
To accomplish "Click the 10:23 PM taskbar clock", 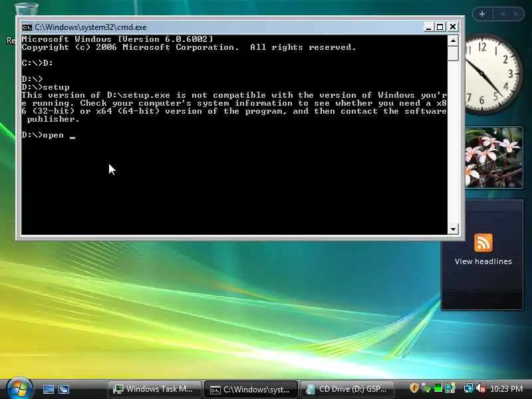I will 506,388.
